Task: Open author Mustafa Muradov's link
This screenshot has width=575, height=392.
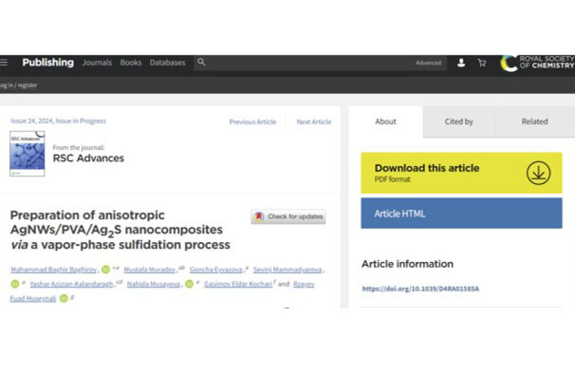Action: pos(149,270)
